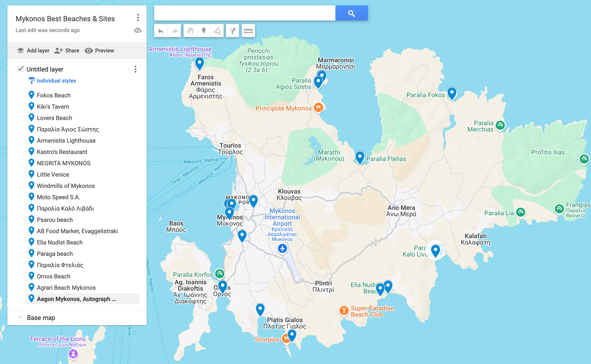This screenshot has width=591, height=364.
Task: Click the cloud saved-to-Drive icon
Action: click(138, 30)
